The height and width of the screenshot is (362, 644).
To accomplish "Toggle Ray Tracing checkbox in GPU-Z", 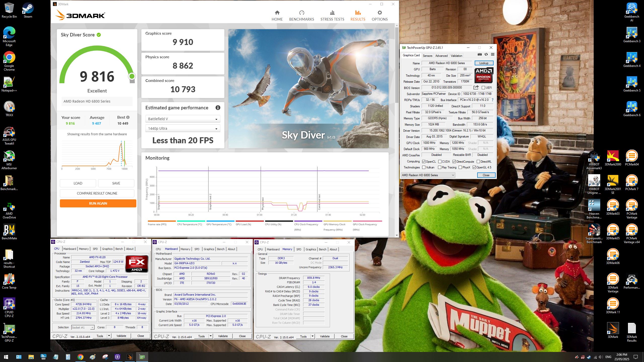I will [439, 167].
